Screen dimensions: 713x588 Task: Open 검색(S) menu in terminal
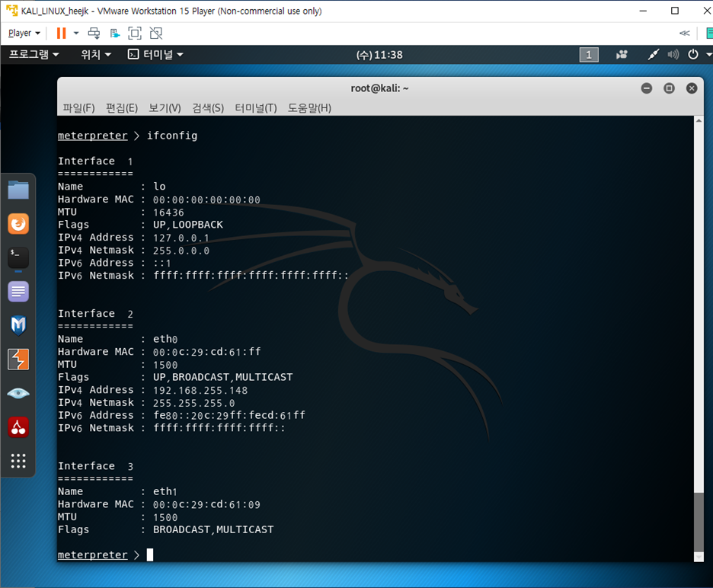tap(208, 108)
